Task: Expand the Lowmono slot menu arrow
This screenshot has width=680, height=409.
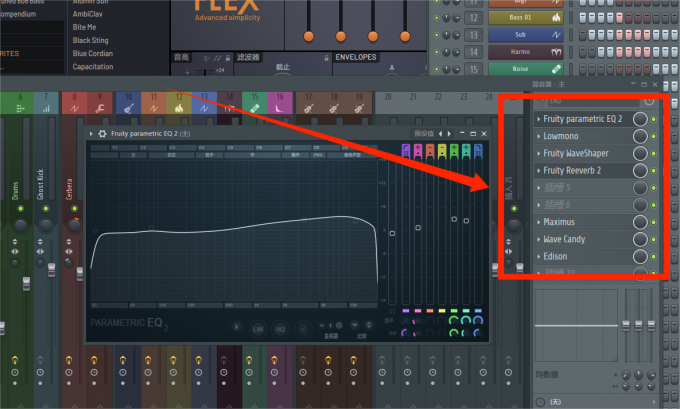Action: [539, 136]
